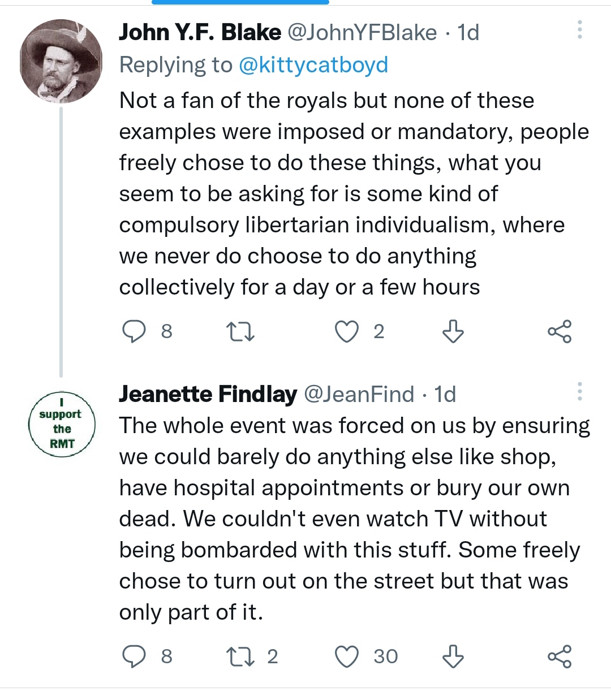Open John Y.F. Blake's profile name
Viewport: 611px width, 700px height.
pyautogui.click(x=200, y=33)
